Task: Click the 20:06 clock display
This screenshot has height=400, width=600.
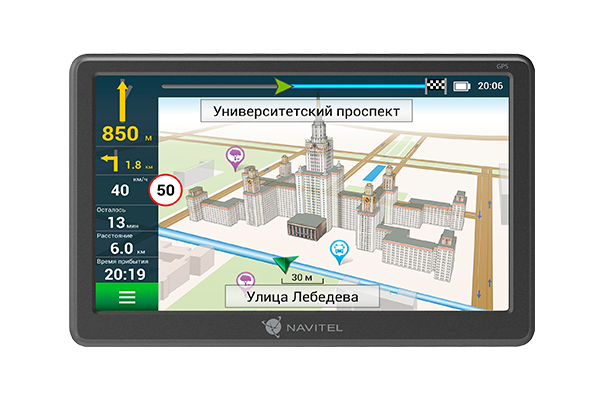Action: pyautogui.click(x=491, y=87)
